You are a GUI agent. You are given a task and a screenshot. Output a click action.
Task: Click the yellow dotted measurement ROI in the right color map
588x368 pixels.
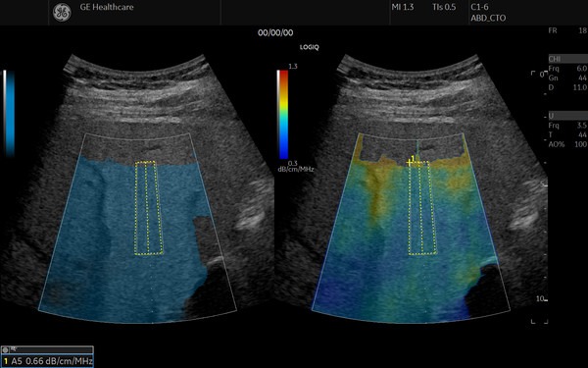click(x=422, y=208)
